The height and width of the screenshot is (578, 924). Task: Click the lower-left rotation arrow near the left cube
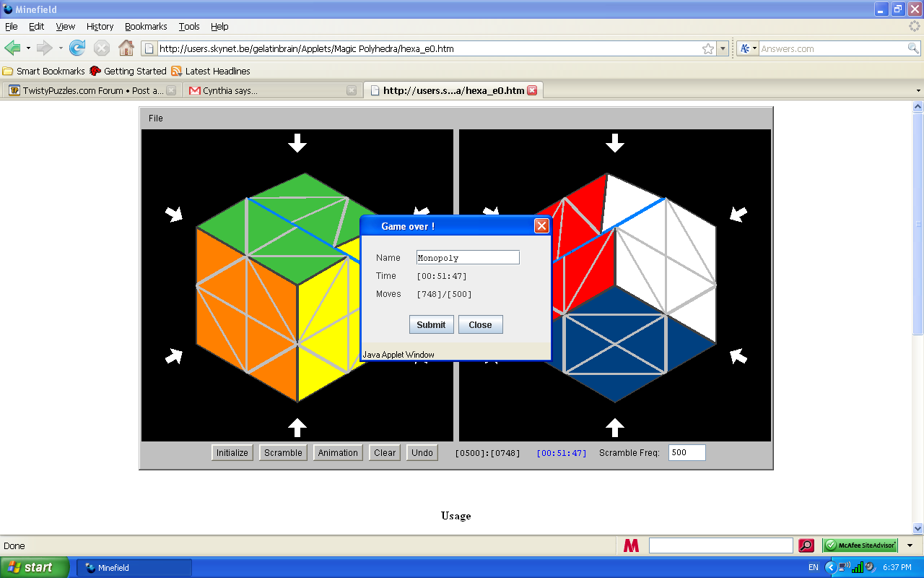175,355
